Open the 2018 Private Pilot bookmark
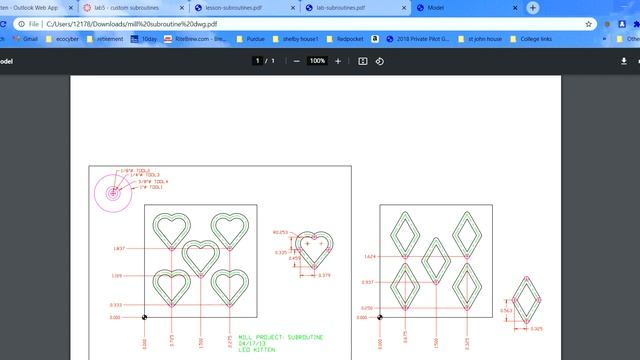The height and width of the screenshot is (360, 640). tap(418, 39)
